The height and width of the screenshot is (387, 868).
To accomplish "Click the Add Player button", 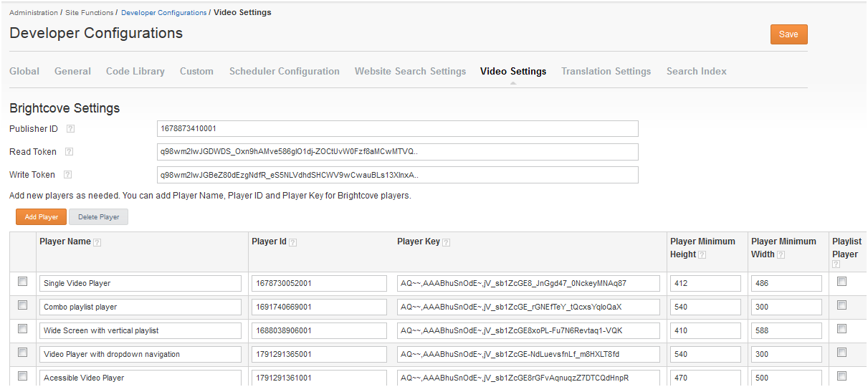I will pos(41,217).
